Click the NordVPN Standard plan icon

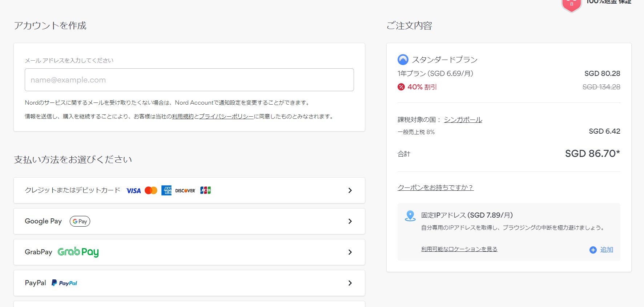click(x=403, y=60)
